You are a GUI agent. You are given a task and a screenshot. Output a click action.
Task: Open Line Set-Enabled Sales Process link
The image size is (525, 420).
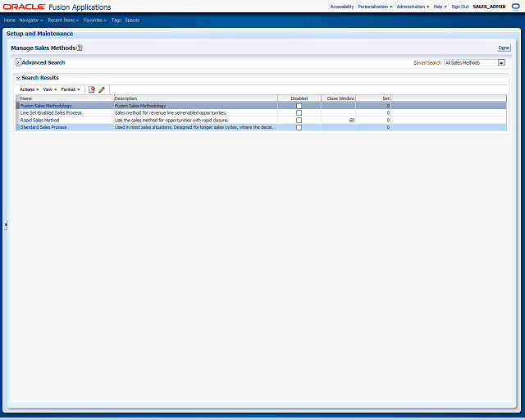click(x=51, y=113)
